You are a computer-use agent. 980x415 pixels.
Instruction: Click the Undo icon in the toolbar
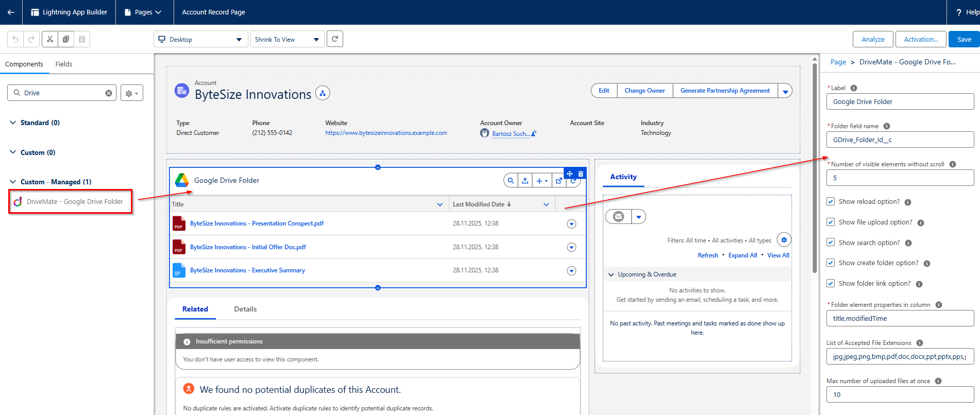click(15, 39)
